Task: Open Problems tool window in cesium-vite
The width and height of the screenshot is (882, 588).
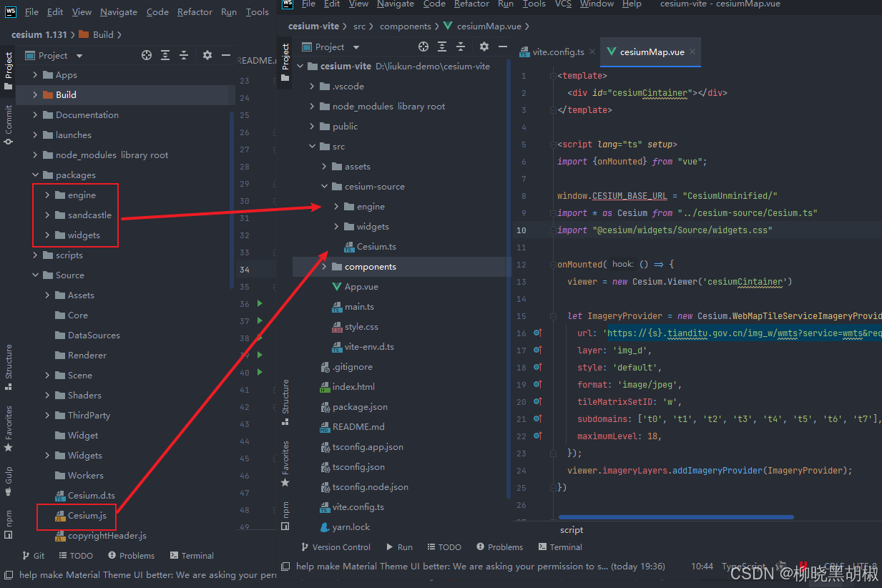Action: [x=499, y=547]
